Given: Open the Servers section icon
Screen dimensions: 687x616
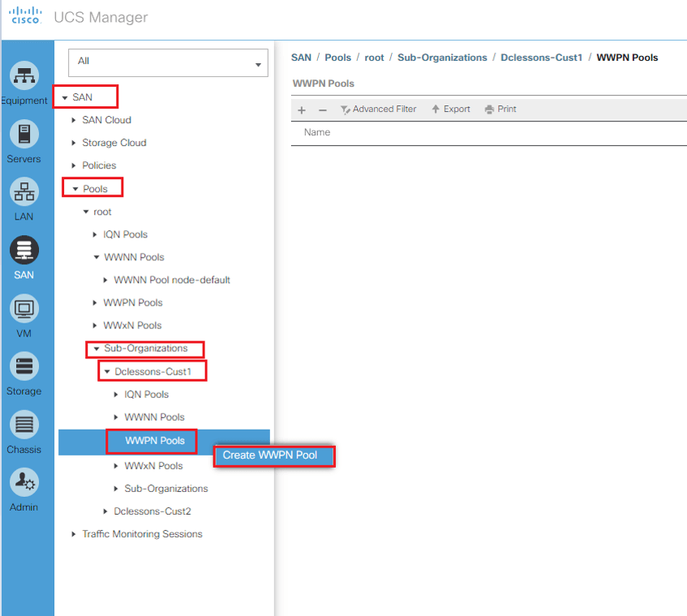Looking at the screenshot, I should (24, 134).
